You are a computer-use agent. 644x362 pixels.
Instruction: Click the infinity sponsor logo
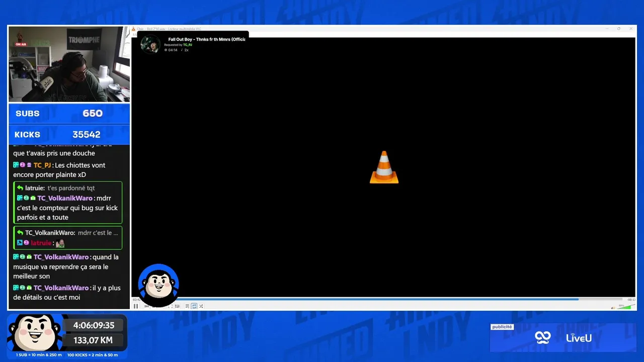coord(543,337)
